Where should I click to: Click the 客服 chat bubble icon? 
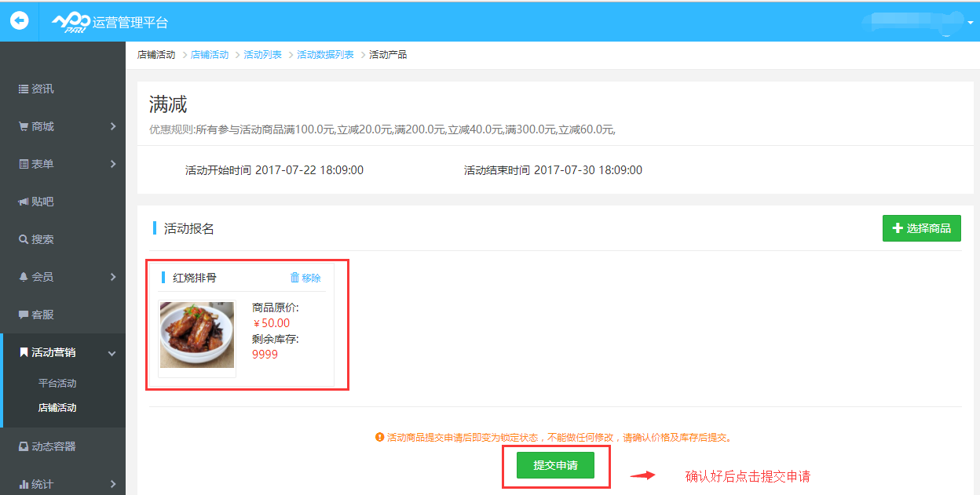tap(24, 315)
